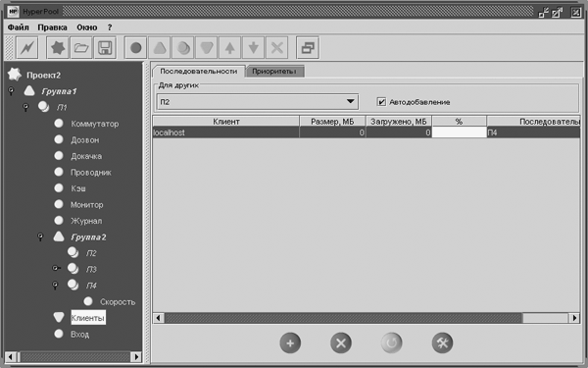Switch to the Приоритеты tab
The width and height of the screenshot is (588, 368).
(274, 72)
